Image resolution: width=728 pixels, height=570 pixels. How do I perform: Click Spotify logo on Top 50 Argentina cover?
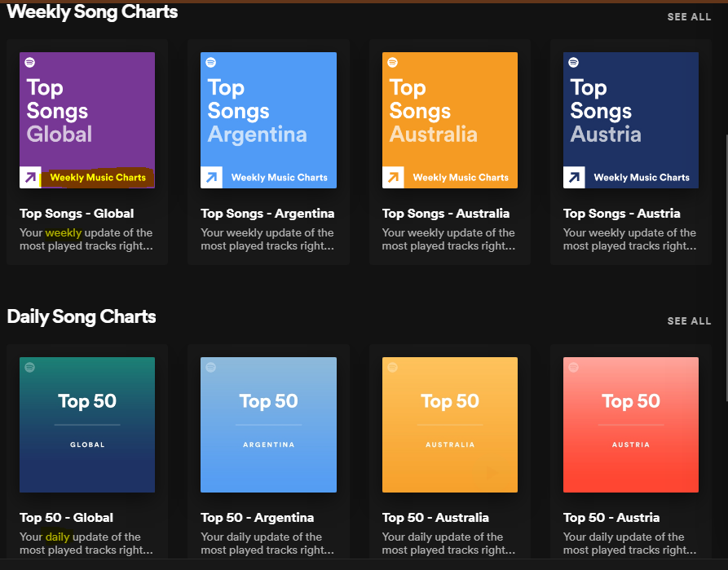coord(211,368)
